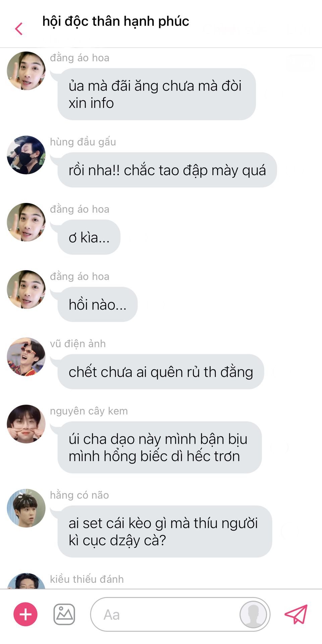Viewport: 322px width, 644px height.
Task: Select message 'úi cha dạo này mình bận bịu'
Action: pyautogui.click(x=159, y=447)
